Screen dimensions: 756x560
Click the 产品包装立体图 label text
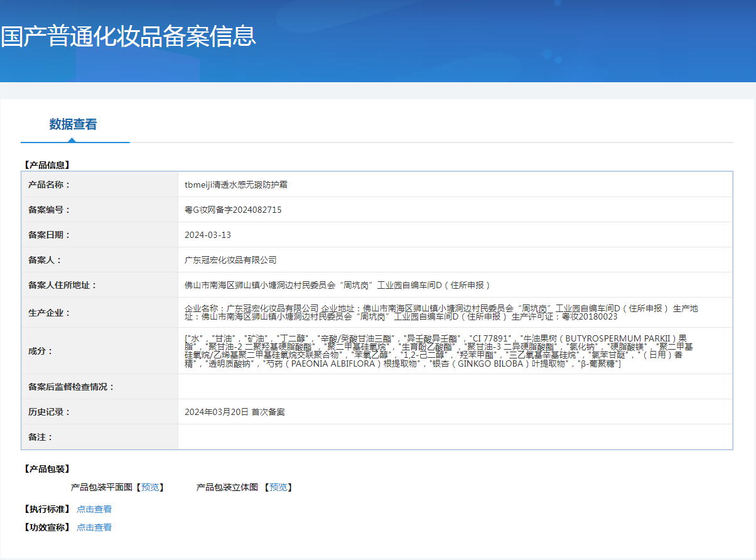pyautogui.click(x=227, y=487)
